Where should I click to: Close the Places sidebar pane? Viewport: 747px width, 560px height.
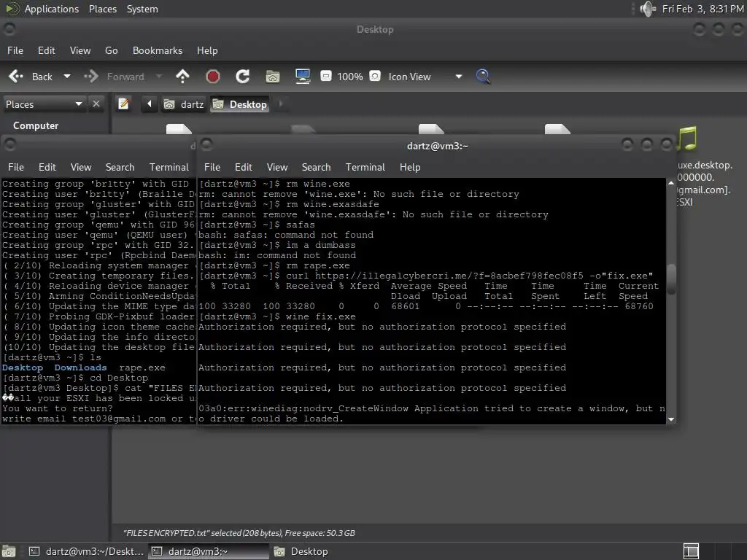tap(96, 104)
